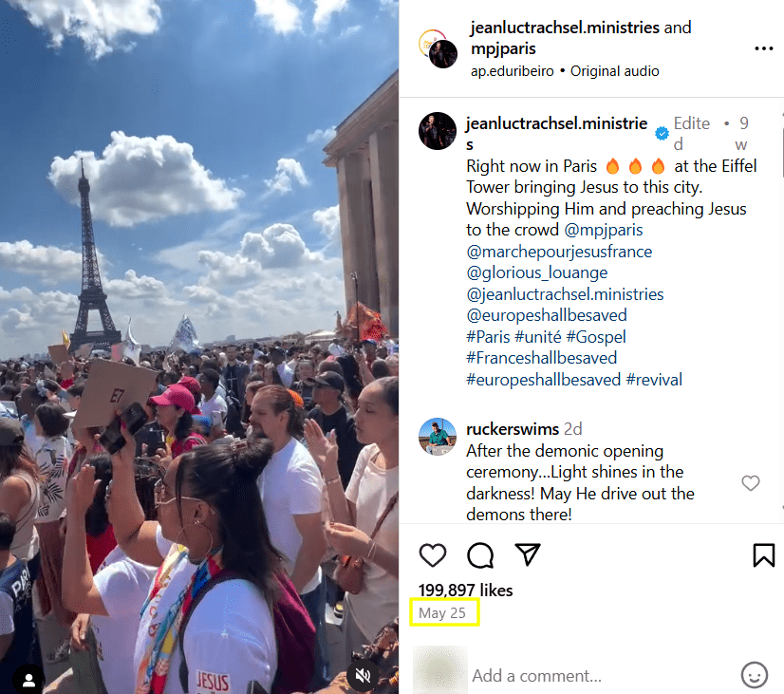Open ruckerswims profile picture
The height and width of the screenshot is (694, 784).
[438, 437]
